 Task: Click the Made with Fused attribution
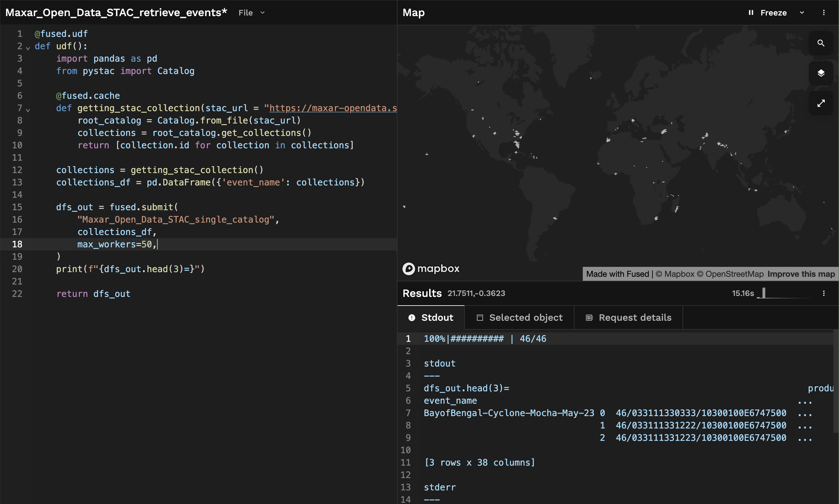tap(617, 274)
